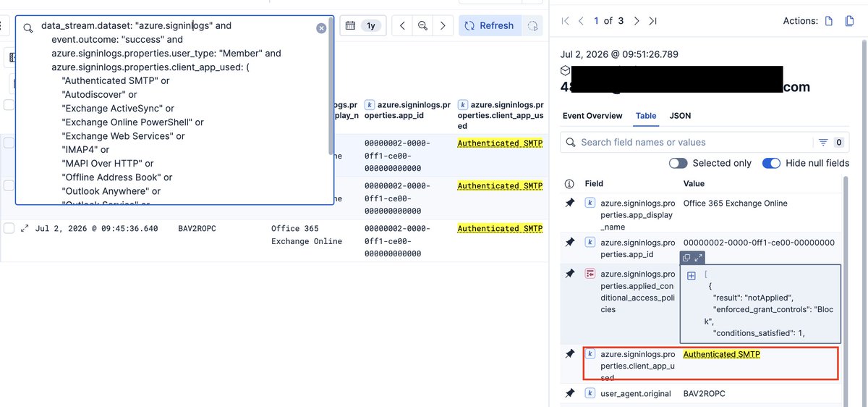
Task: Switch to the Table tab
Action: pos(646,116)
